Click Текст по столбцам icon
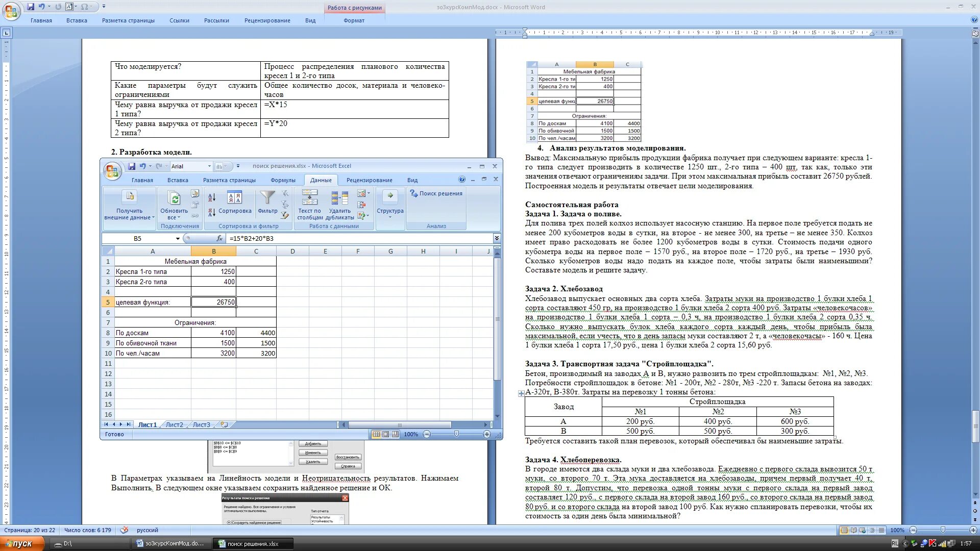This screenshot has width=980, height=551. (309, 198)
